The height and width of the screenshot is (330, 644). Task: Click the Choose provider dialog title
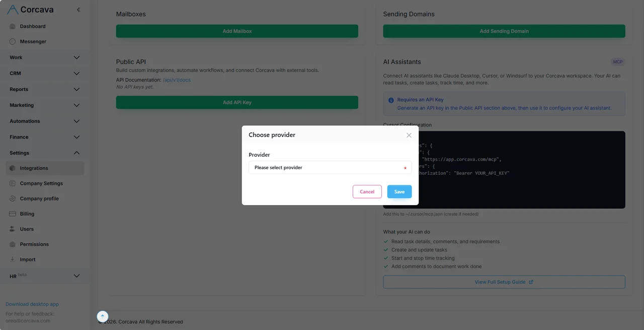pyautogui.click(x=272, y=135)
